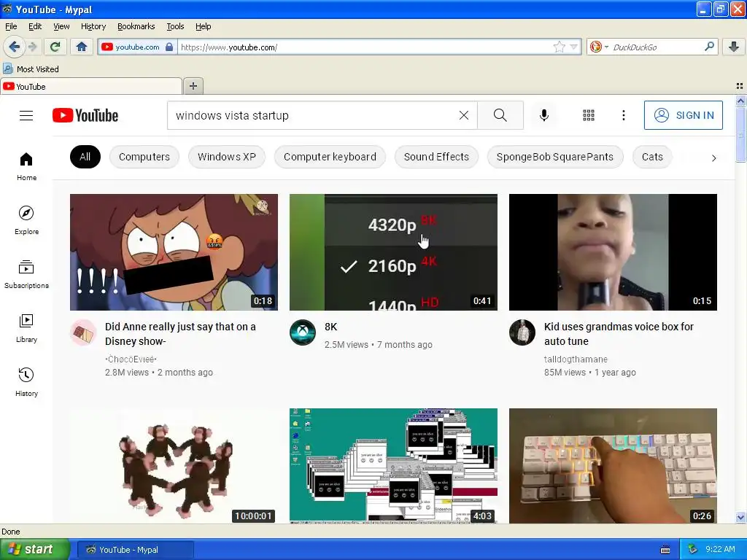Open the Bookmarks menu
The image size is (747, 560).
coord(136,26)
